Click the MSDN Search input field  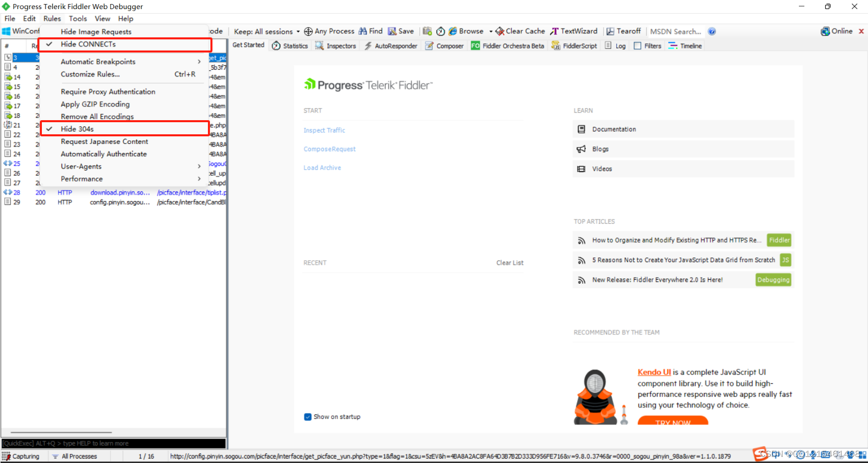676,31
